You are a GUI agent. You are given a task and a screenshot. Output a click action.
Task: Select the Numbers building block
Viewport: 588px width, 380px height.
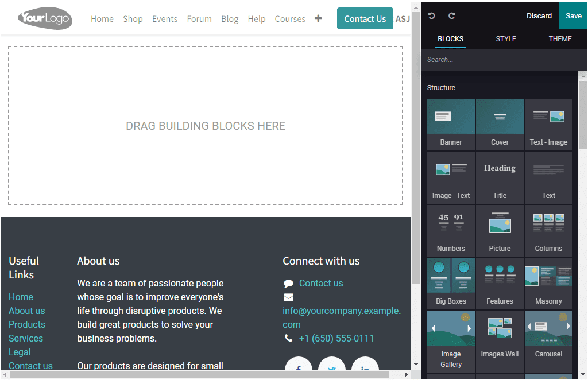coord(451,230)
